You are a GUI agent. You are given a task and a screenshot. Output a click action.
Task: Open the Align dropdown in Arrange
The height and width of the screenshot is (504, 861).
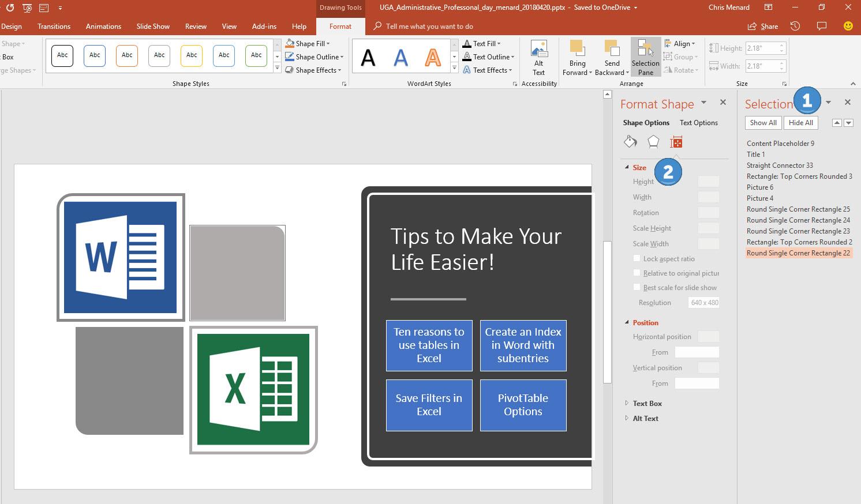tap(680, 43)
